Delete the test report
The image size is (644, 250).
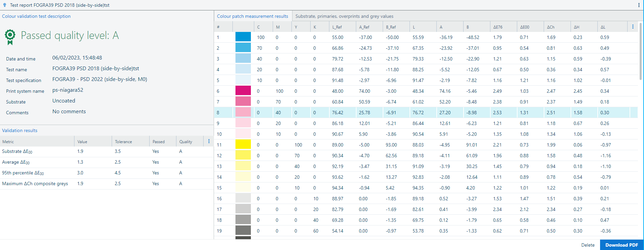(588, 245)
